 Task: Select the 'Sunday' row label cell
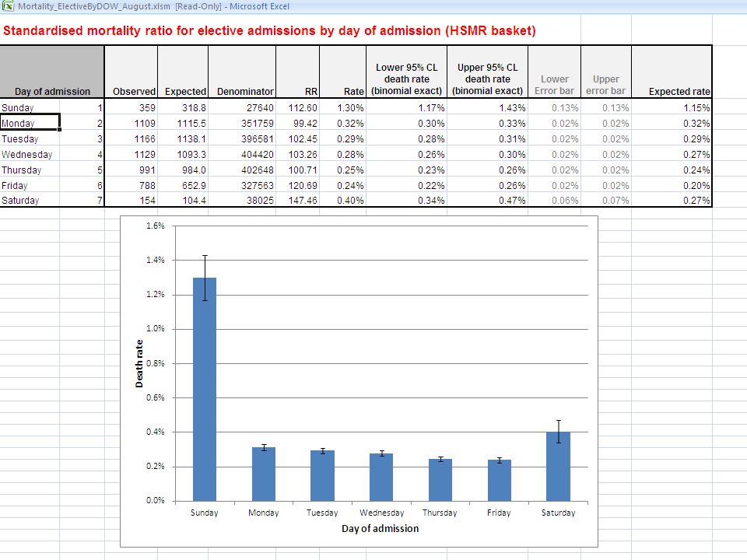click(x=30, y=107)
